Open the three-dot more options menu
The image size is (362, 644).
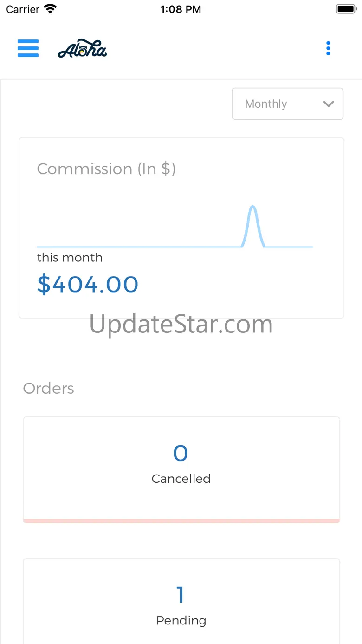(328, 48)
